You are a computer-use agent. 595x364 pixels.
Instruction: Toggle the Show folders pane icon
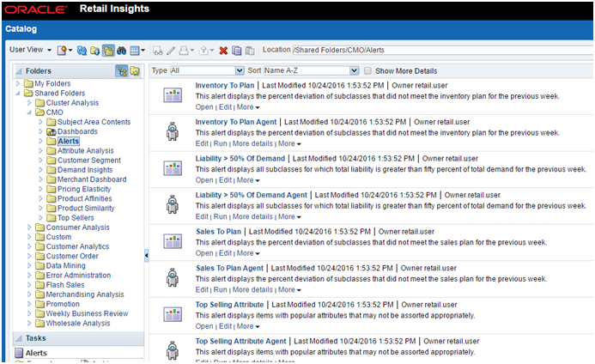108,50
